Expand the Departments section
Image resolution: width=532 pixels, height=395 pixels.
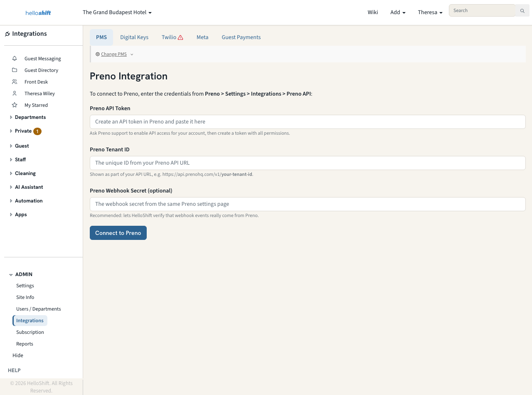coord(11,117)
